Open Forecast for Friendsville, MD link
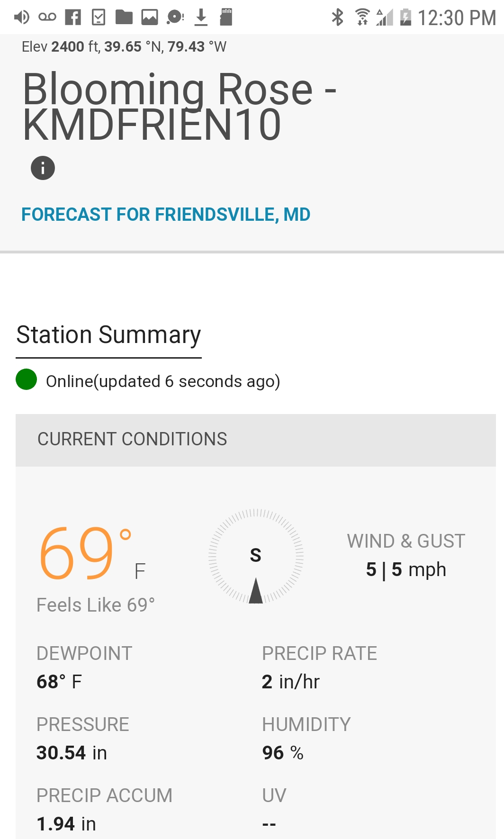This screenshot has width=504, height=839. [x=166, y=215]
